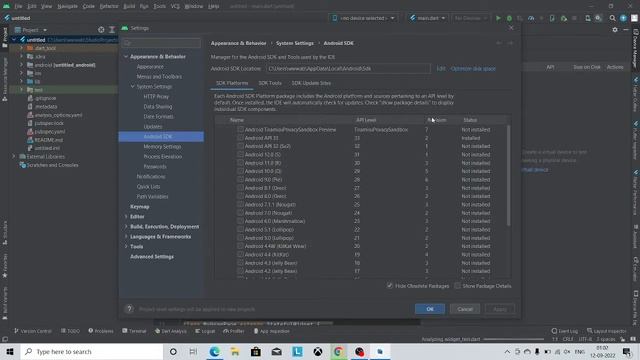Open the Profiler speedometer toolbar icon
This screenshot has height=360, width=640.
pos(531,18)
